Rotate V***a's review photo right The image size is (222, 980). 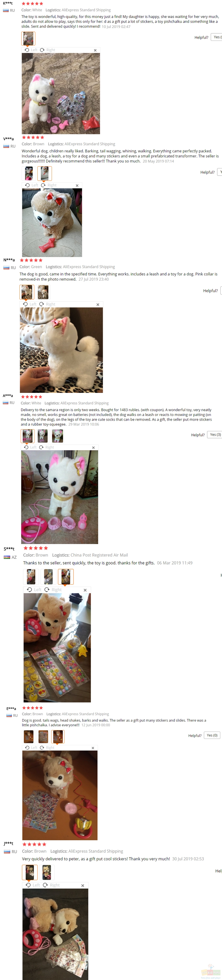coord(49,185)
